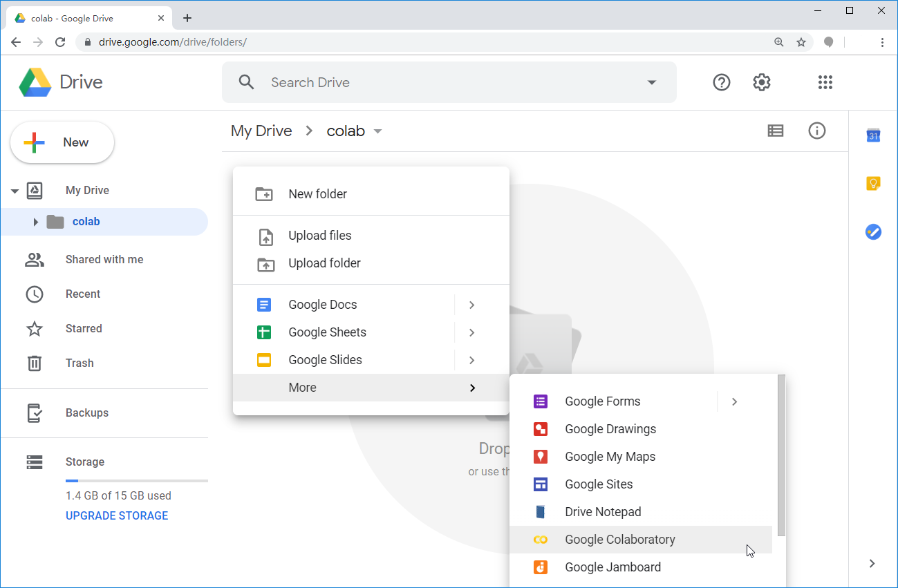Click the Backups device icon
Image resolution: width=898 pixels, height=588 pixels.
(35, 413)
